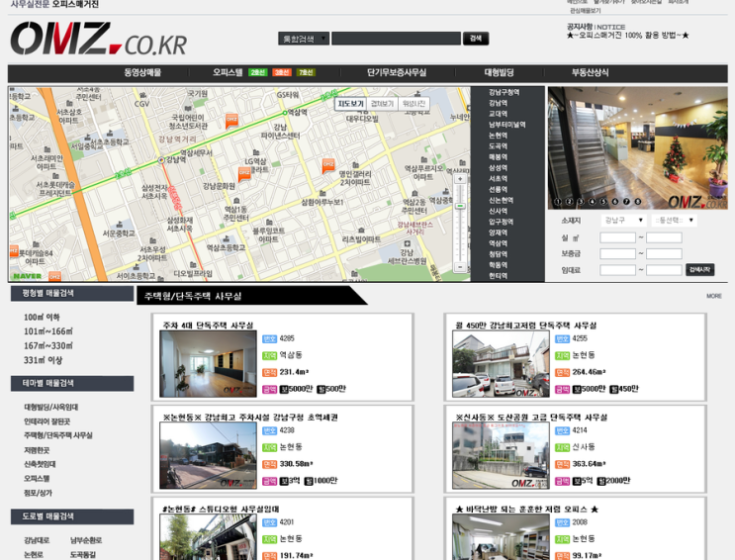
Task: Select 선릉역 in the station list
Action: (x=498, y=190)
